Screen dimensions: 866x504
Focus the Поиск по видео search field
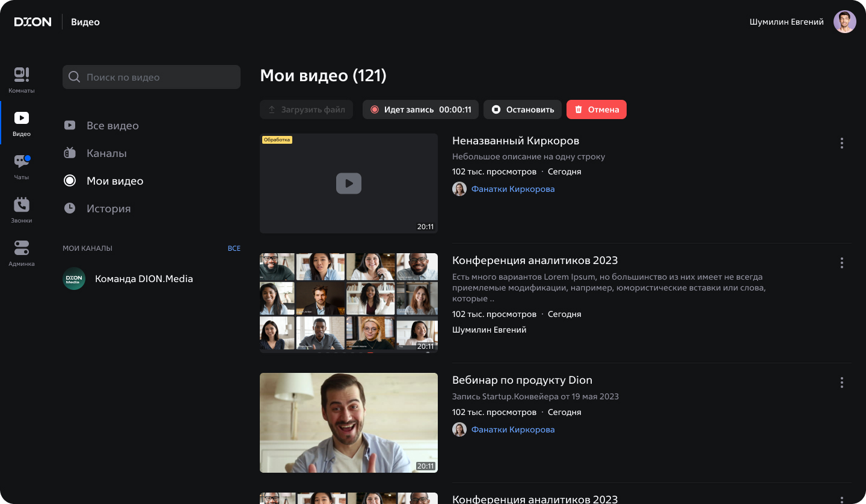152,77
